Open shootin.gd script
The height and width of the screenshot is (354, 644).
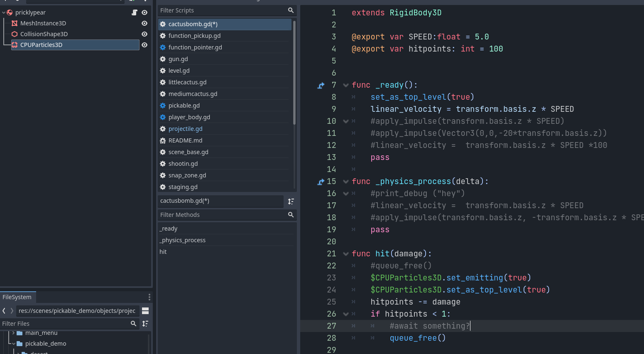point(225,164)
